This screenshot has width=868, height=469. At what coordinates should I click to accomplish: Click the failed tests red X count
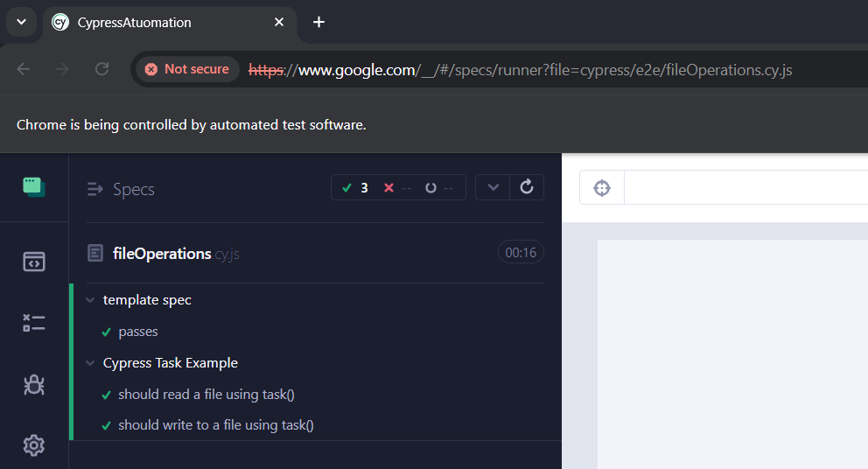[x=397, y=188]
